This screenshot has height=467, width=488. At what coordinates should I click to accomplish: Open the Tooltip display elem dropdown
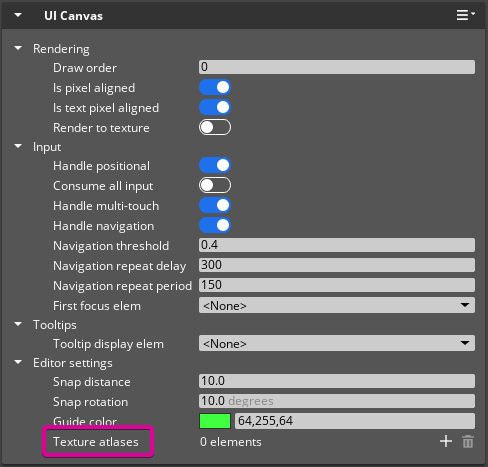337,343
